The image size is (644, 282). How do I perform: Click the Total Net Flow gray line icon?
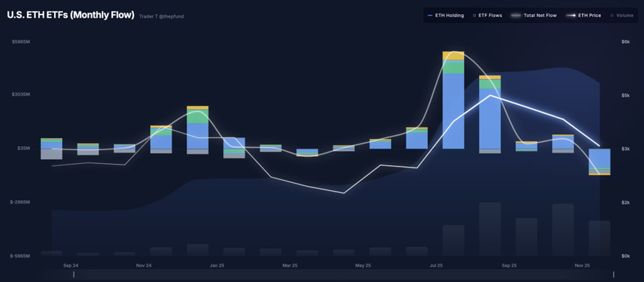[x=516, y=16]
